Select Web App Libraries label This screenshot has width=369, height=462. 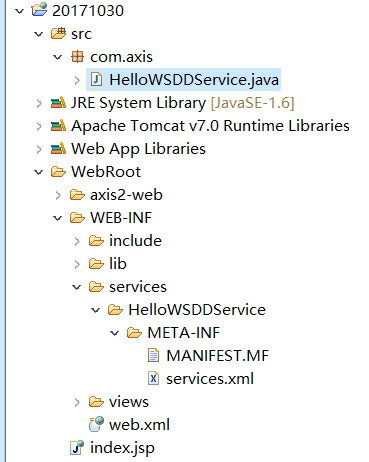[x=138, y=149]
